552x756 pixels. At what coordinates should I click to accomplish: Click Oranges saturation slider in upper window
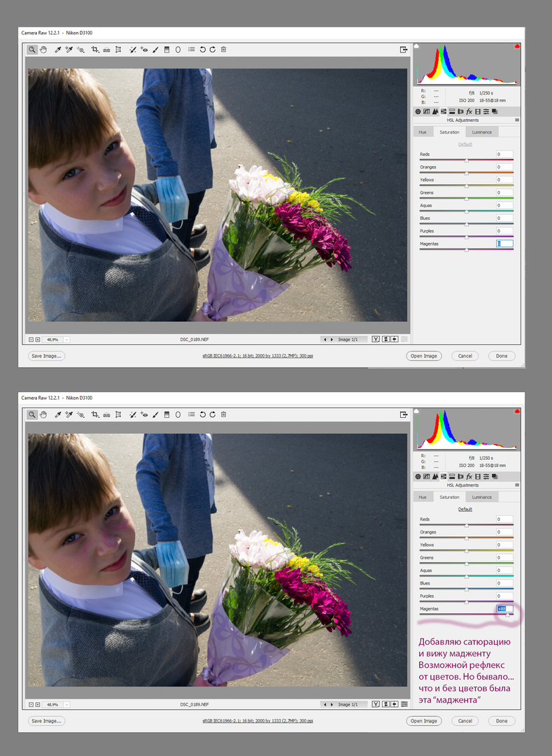[467, 172]
